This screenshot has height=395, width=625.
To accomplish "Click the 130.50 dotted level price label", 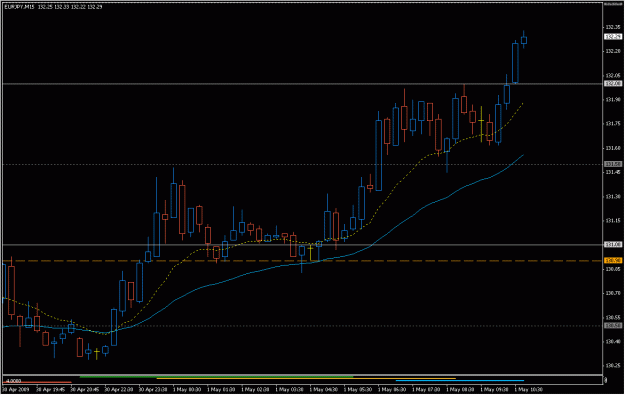I will point(613,326).
